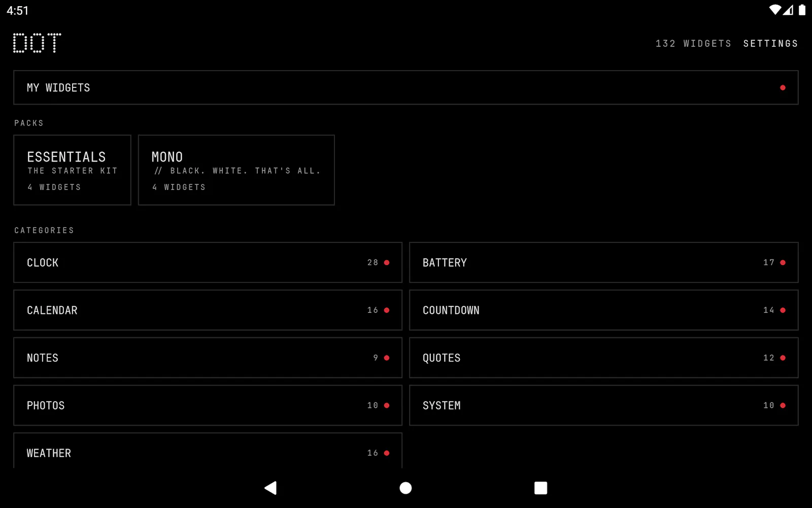Open the Weather category
This screenshot has height=508, width=812.
[x=208, y=451]
